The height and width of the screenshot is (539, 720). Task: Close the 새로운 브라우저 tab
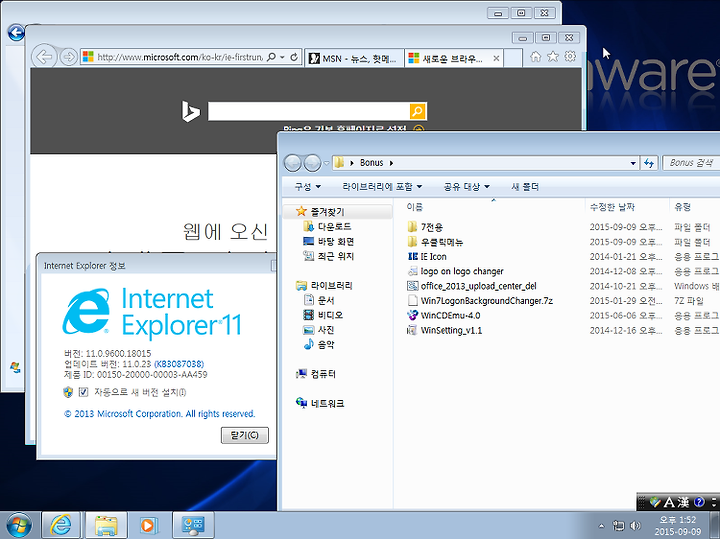(496, 58)
